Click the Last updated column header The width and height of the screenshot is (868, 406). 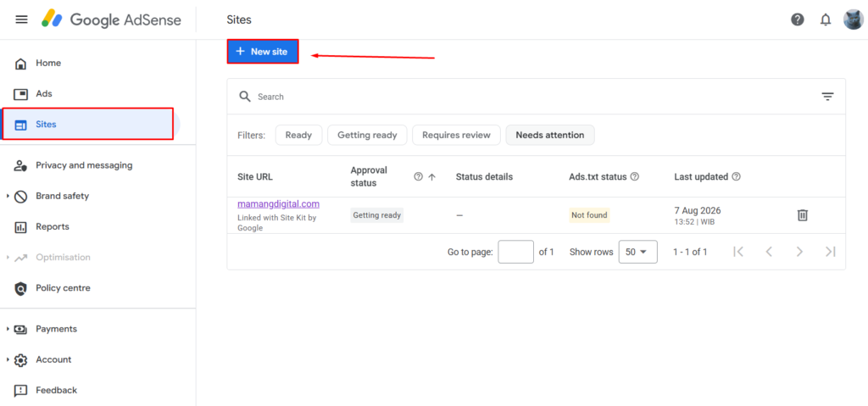click(701, 176)
